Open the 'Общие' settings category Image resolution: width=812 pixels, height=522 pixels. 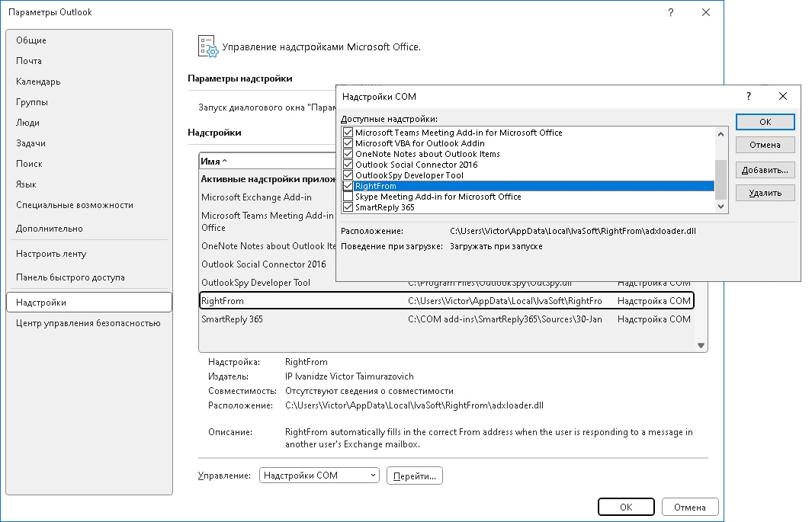click(x=31, y=40)
